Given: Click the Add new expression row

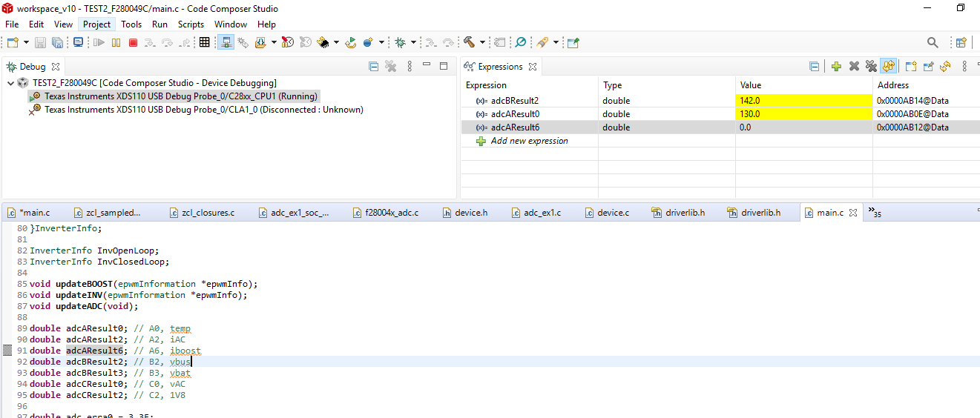Looking at the screenshot, I should tap(529, 141).
